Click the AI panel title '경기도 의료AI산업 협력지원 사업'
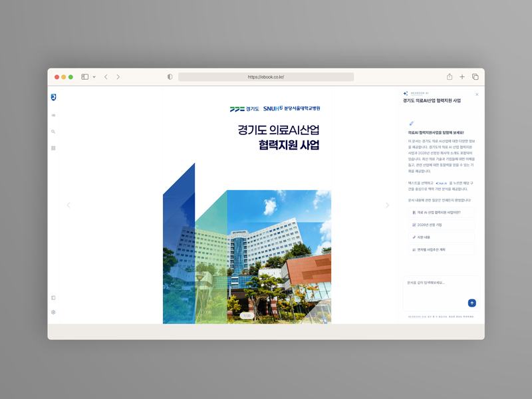Screen dimensions: 532x399 coord(432,101)
